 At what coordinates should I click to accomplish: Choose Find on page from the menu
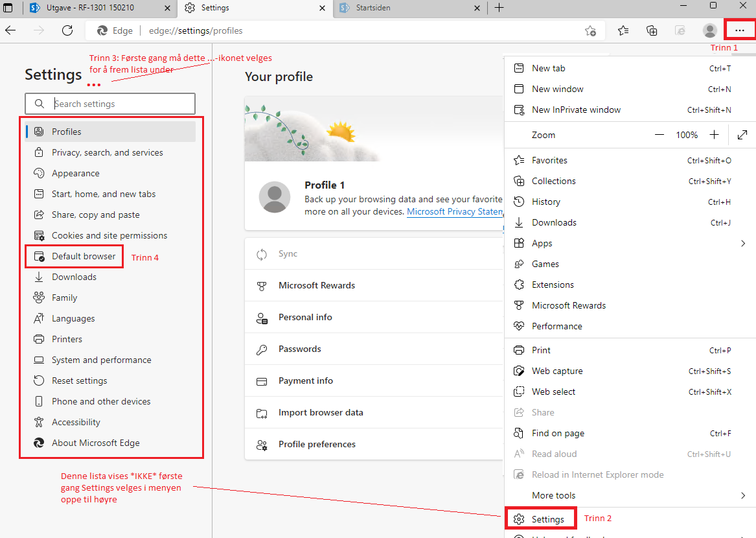click(630, 434)
